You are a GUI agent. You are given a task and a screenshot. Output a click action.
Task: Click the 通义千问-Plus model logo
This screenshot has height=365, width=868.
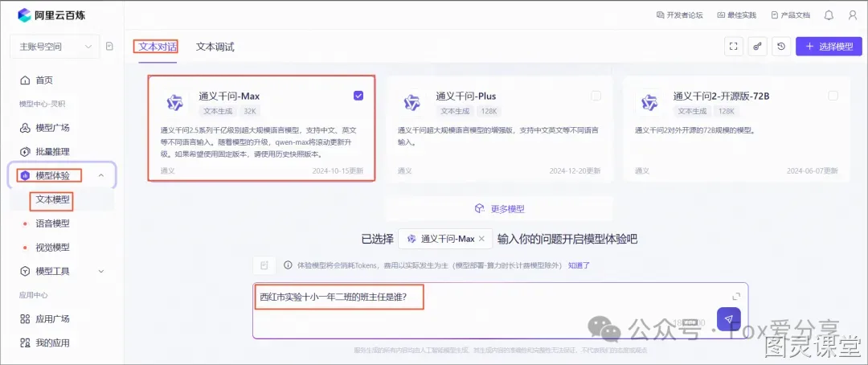coord(411,102)
